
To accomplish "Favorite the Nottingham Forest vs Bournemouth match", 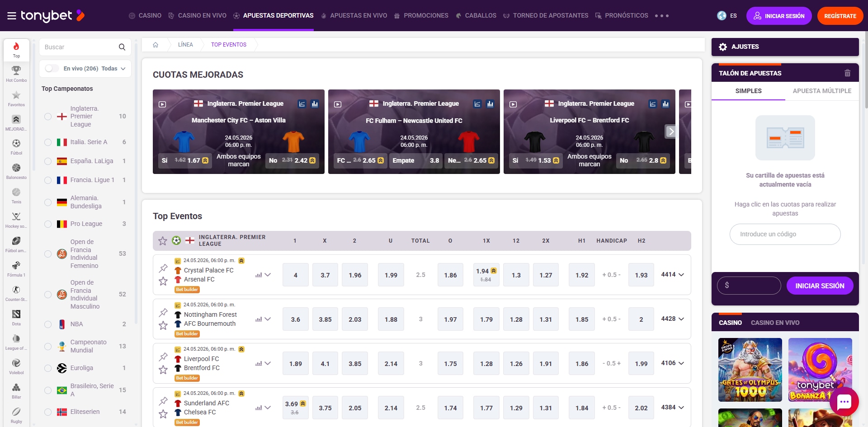I will [163, 325].
